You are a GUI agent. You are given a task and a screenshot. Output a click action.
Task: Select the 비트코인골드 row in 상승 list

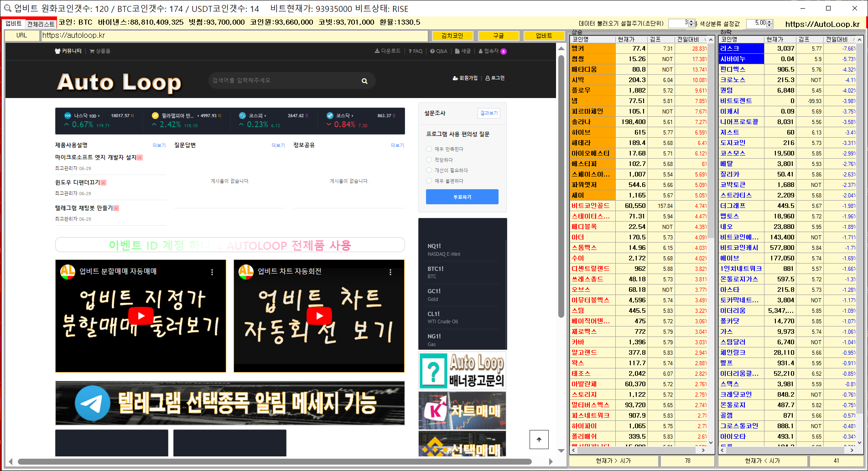click(639, 206)
